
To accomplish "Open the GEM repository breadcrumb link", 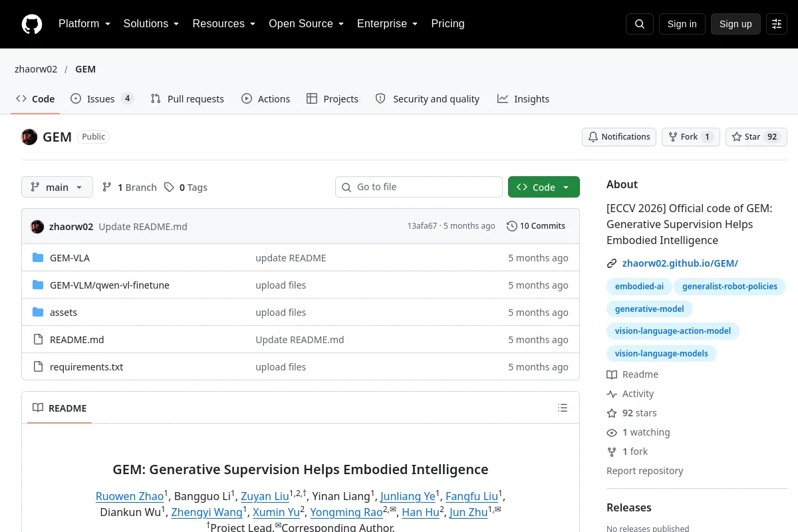I will coord(86,69).
